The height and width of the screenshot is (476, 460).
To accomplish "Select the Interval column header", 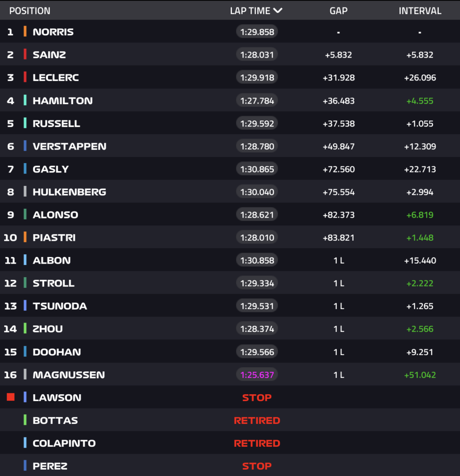I will pyautogui.click(x=420, y=11).
